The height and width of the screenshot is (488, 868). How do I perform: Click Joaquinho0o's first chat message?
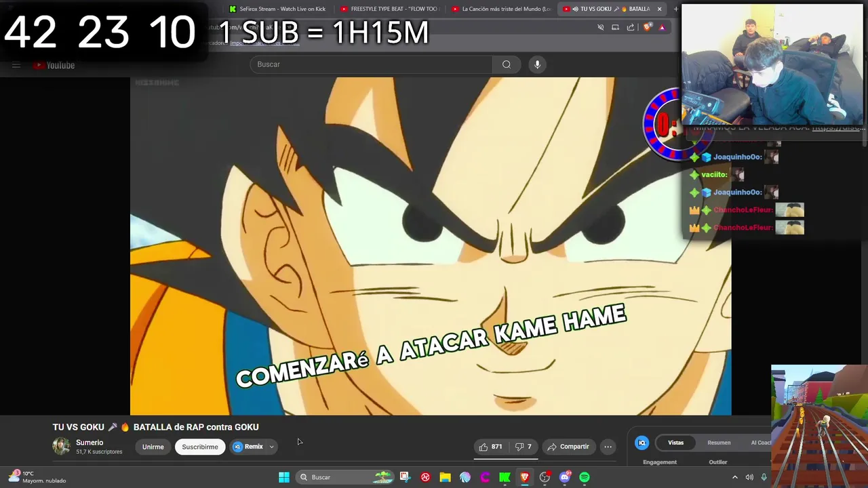pyautogui.click(x=735, y=157)
